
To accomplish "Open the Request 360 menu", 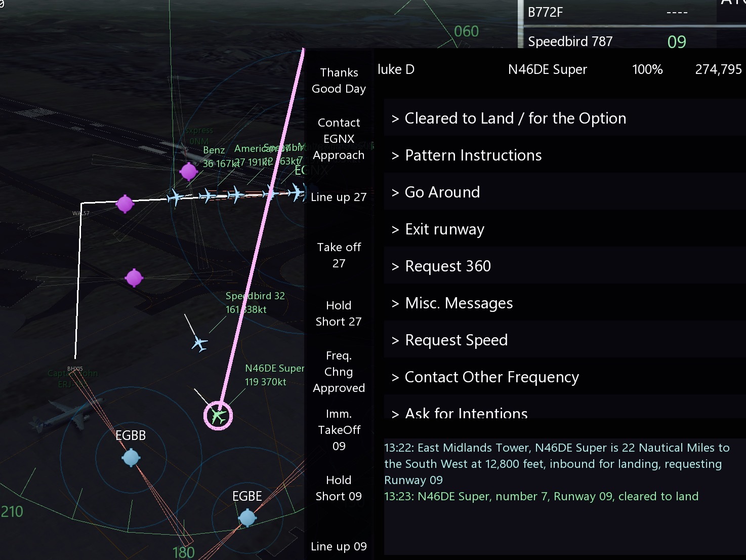I will (x=565, y=266).
